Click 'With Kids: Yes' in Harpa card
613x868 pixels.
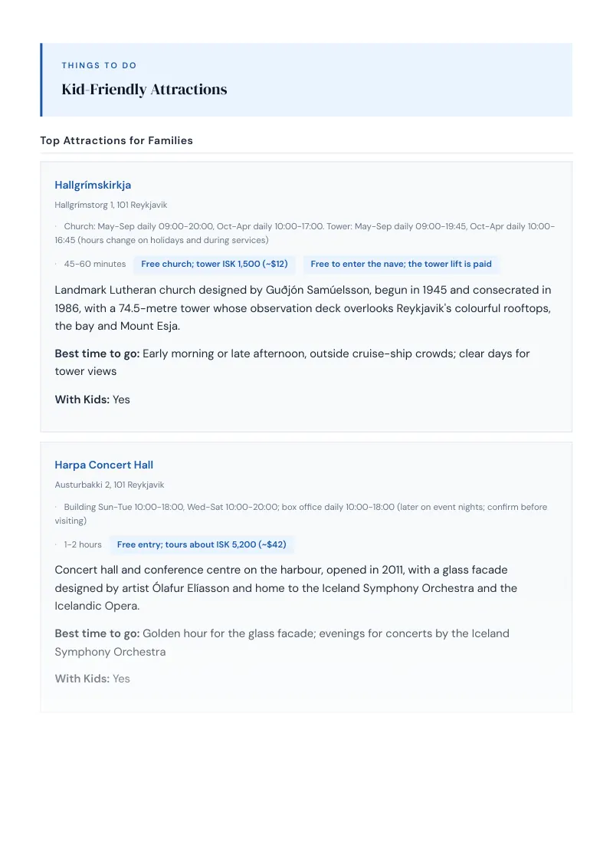tap(92, 679)
